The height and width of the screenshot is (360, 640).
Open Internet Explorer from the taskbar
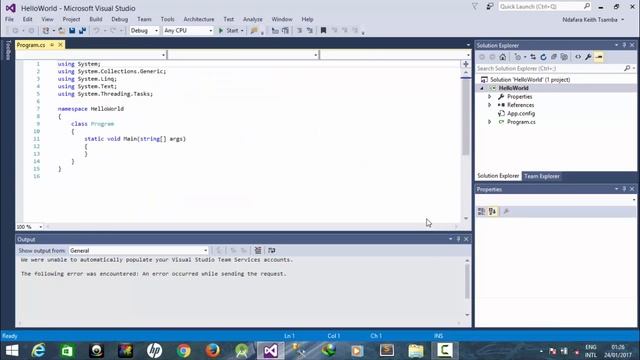coord(38,351)
